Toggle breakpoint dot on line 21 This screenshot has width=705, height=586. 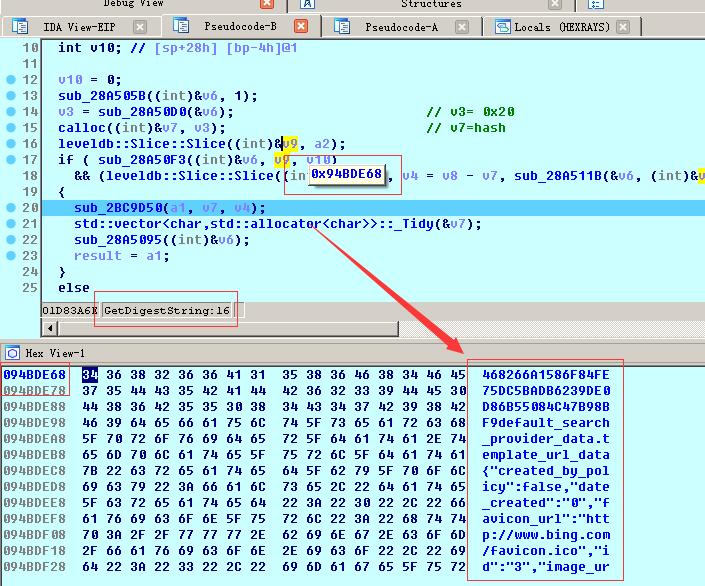[11, 224]
